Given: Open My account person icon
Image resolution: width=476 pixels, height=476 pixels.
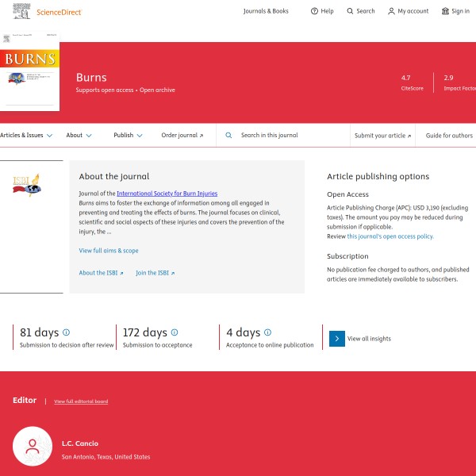Looking at the screenshot, I should pos(391,11).
